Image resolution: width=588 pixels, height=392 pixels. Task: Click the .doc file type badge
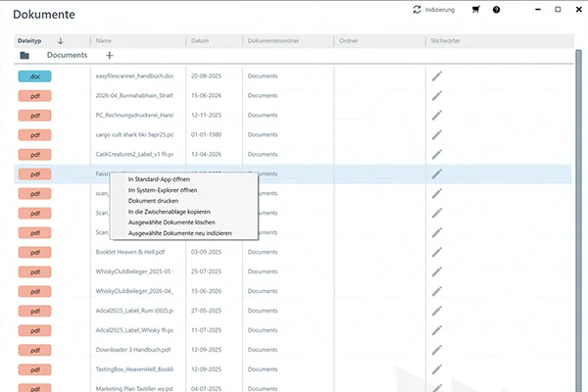(35, 76)
